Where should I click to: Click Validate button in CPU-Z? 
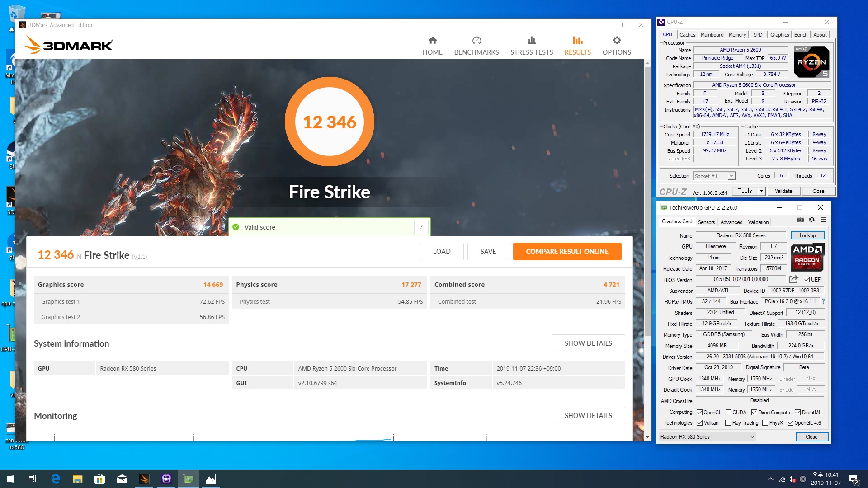click(783, 191)
